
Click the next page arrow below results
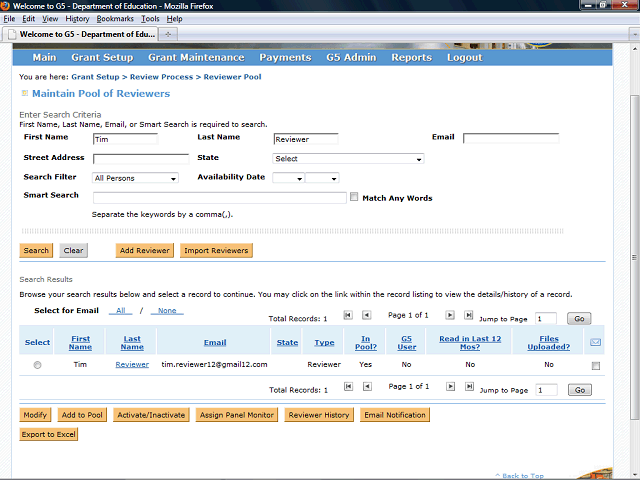451,387
